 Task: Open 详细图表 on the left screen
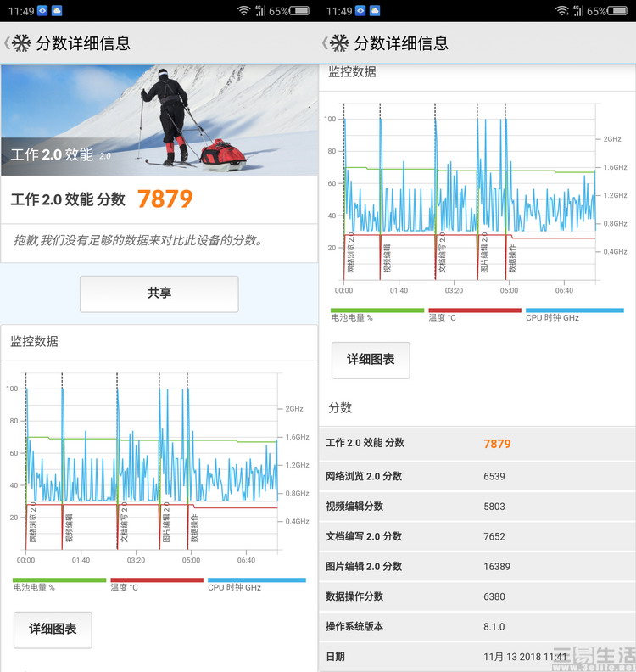click(53, 629)
